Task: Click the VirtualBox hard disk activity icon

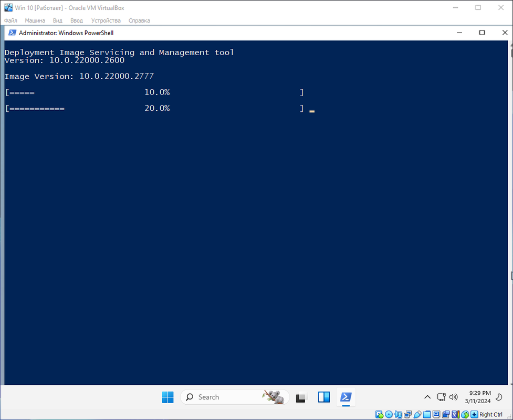Action: tap(379, 414)
